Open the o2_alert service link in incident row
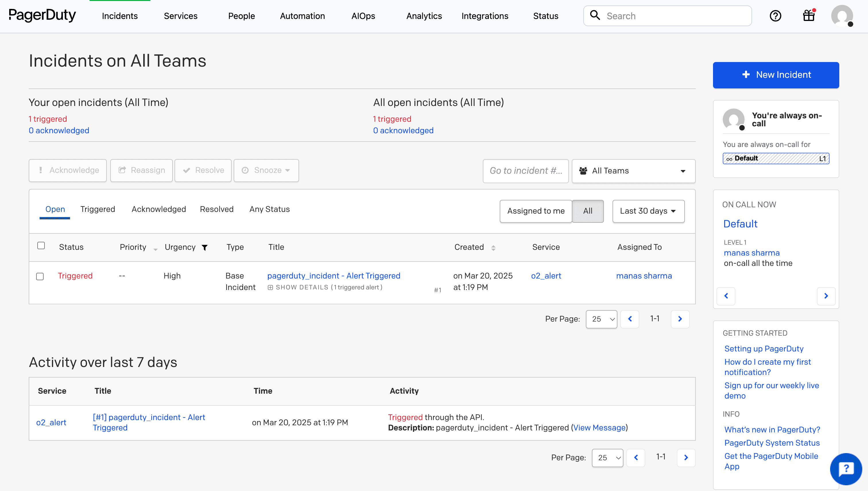Image resolution: width=868 pixels, height=491 pixels. pos(546,276)
